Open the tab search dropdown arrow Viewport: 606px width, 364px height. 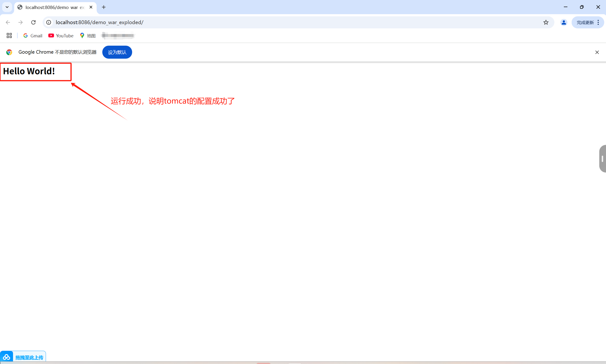[7, 7]
